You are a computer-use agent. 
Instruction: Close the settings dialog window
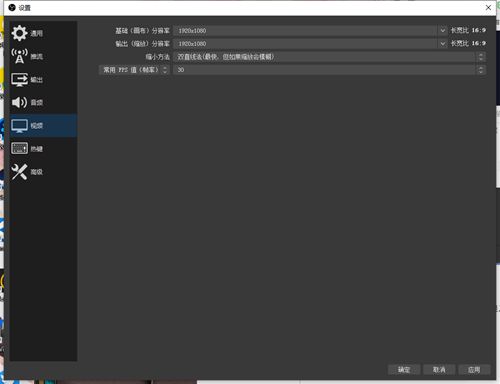[x=488, y=7]
